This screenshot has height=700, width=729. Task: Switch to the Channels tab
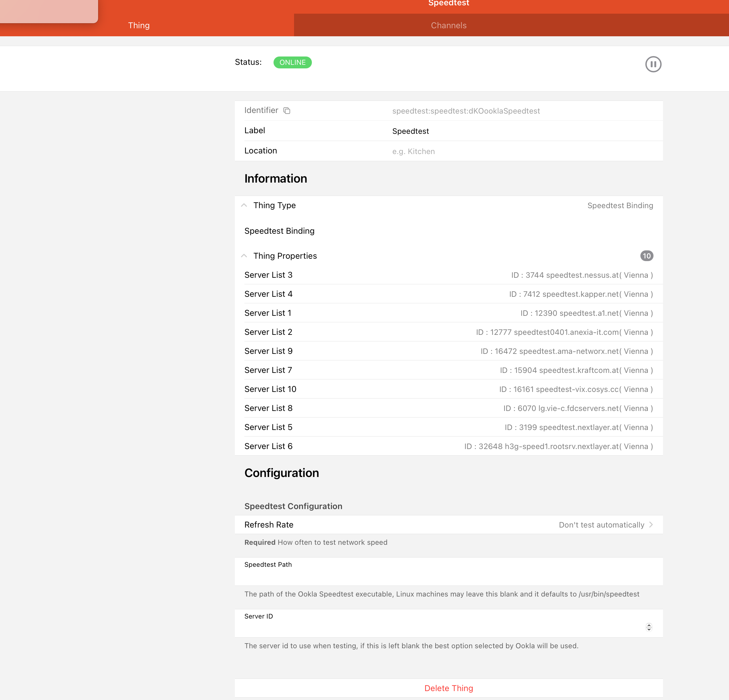[448, 25]
